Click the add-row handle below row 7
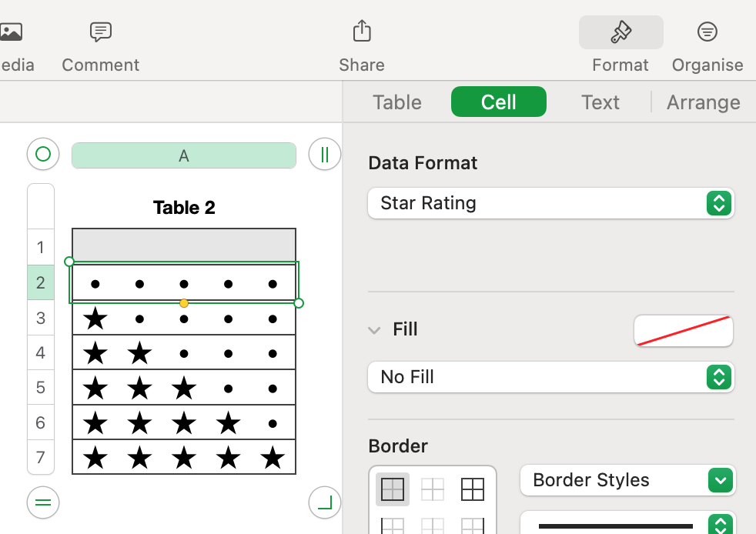The width and height of the screenshot is (756, 534). click(43, 502)
